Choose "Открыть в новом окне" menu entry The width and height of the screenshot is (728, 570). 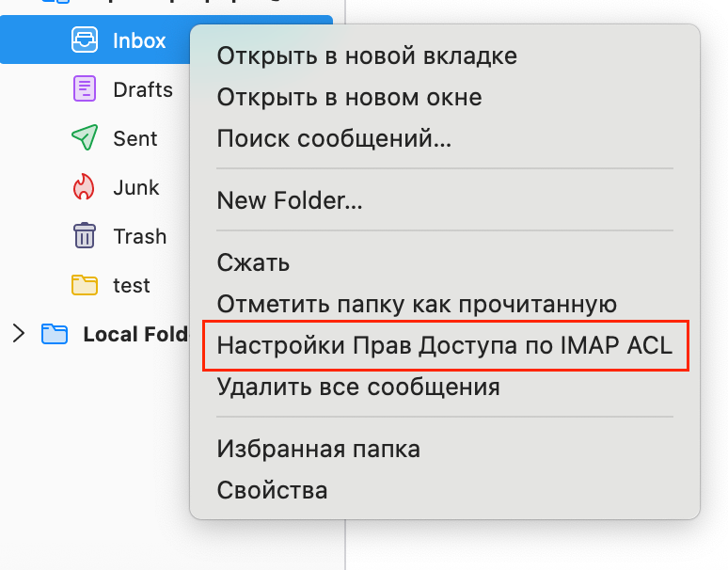click(349, 97)
